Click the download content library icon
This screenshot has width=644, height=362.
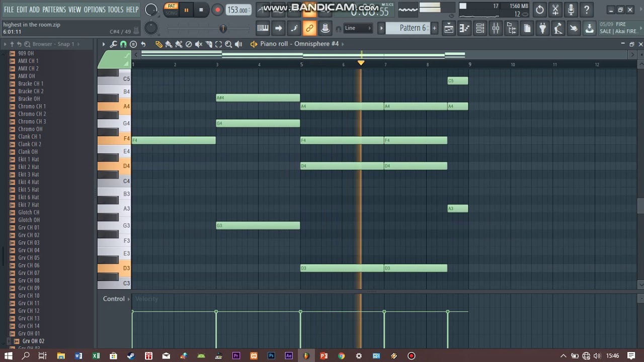pyautogui.click(x=589, y=29)
